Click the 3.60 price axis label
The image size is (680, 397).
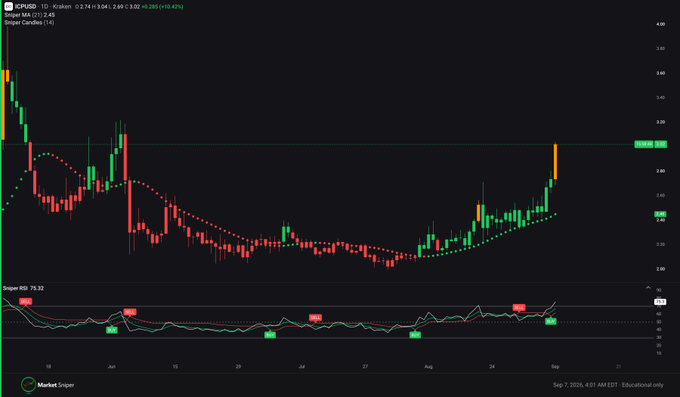(660, 73)
